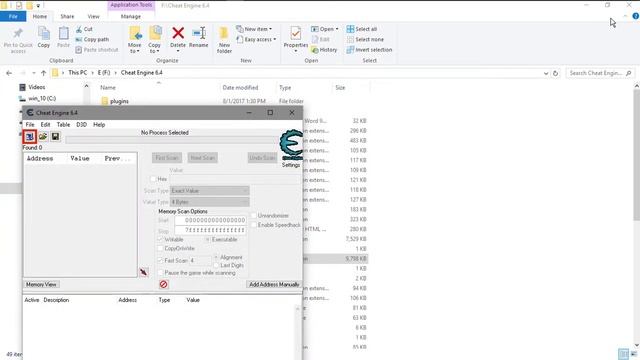
Task: Switch to Explorer View tab
Action: [93, 17]
